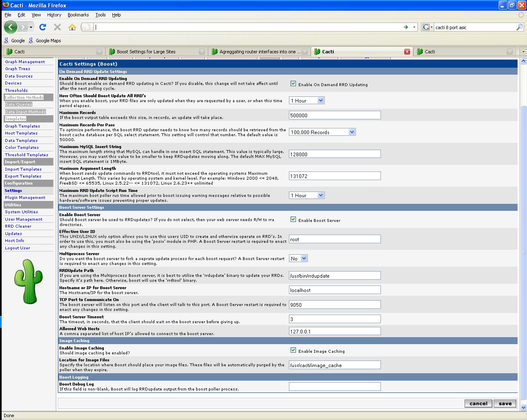Open the back/forward history dropdown arrow
The height and width of the screenshot is (420, 527).
31,27
